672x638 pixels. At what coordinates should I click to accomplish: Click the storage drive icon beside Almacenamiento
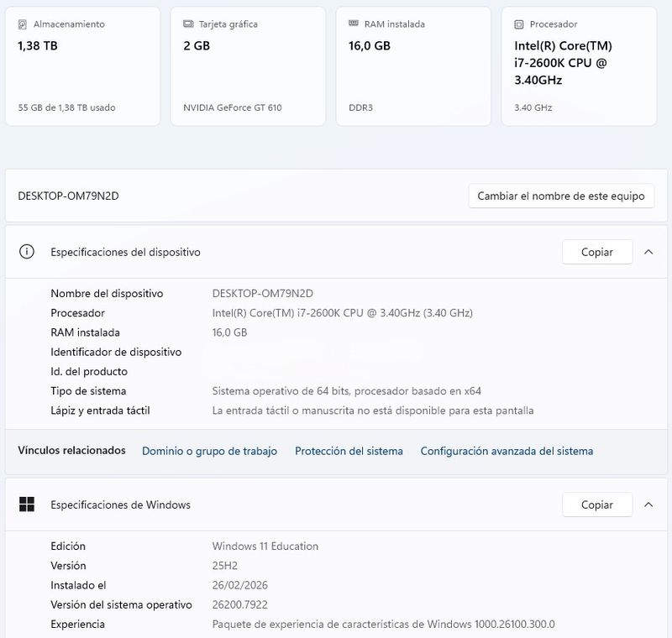23,24
